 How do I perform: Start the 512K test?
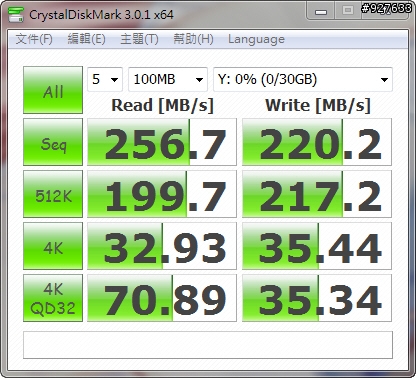point(53,194)
